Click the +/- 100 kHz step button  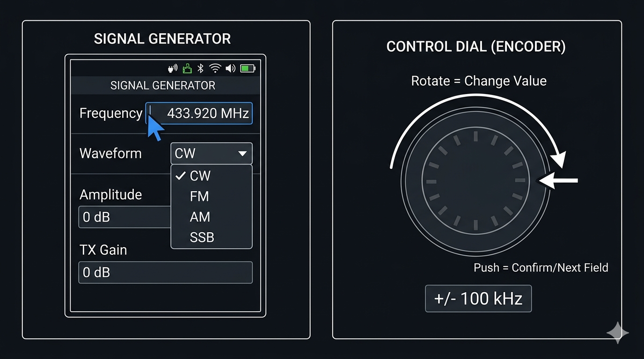pyautogui.click(x=478, y=298)
